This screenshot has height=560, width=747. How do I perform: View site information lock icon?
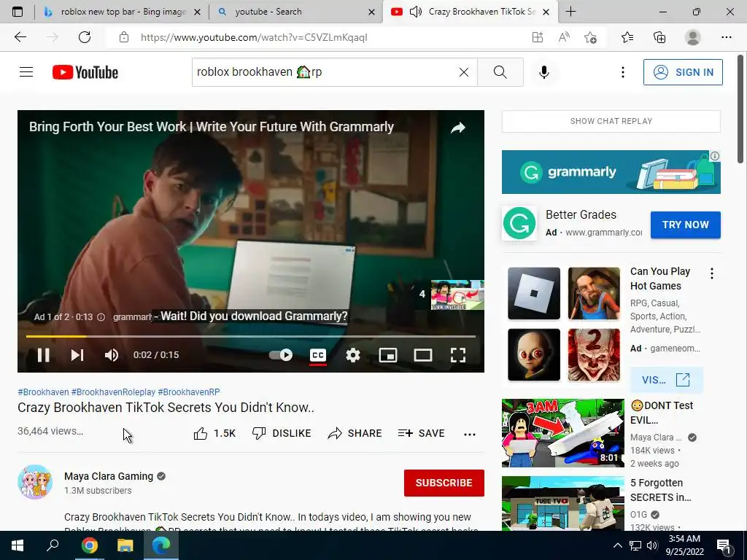[124, 37]
